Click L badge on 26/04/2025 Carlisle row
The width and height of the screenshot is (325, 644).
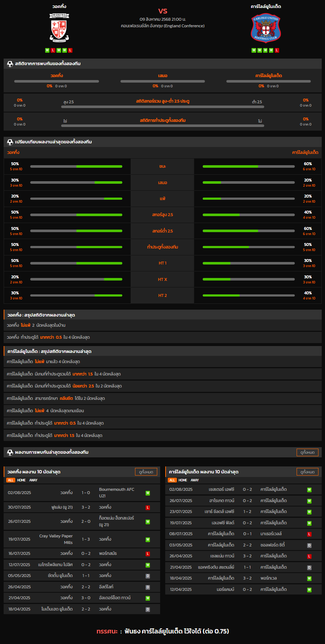309,556
